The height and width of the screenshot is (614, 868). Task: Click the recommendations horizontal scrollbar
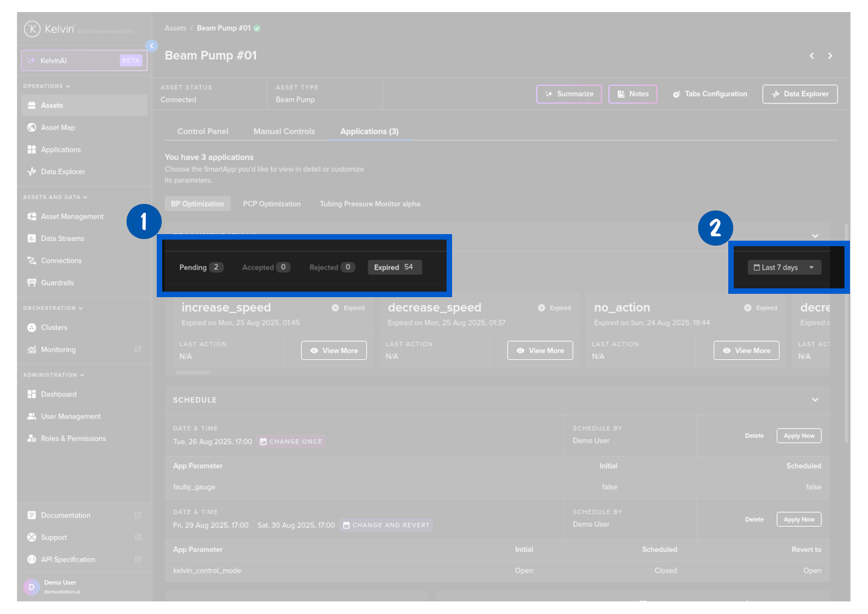pos(192,373)
